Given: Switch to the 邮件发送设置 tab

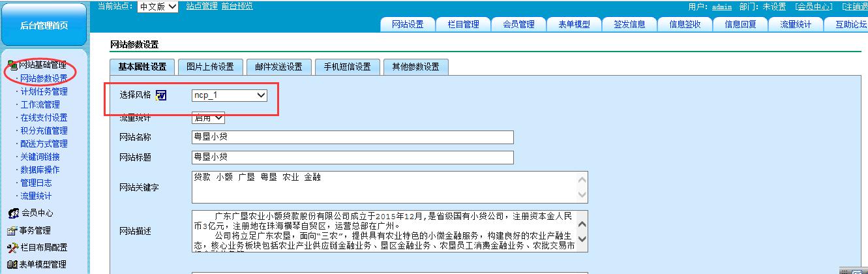Looking at the screenshot, I should point(278,67).
